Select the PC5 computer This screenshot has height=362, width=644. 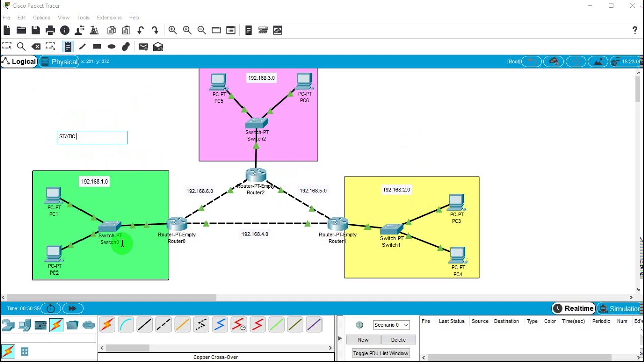pos(219,82)
